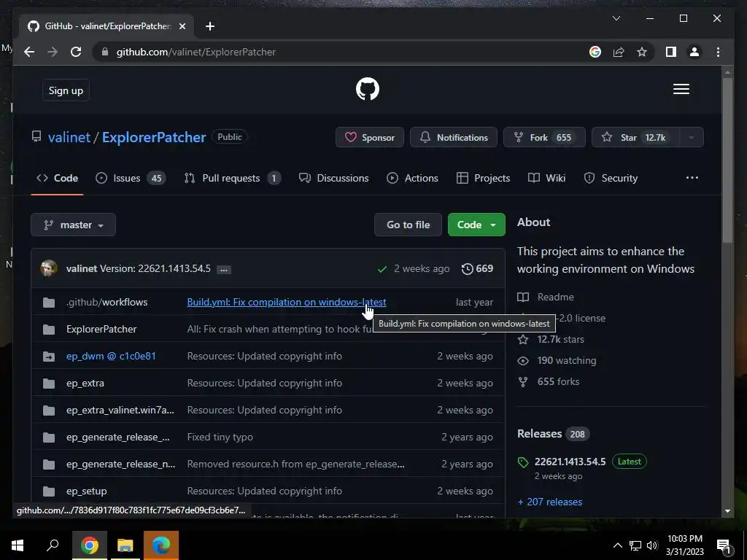Open the ExplorerPatcher folder
The height and width of the screenshot is (560, 747).
pyautogui.click(x=101, y=329)
